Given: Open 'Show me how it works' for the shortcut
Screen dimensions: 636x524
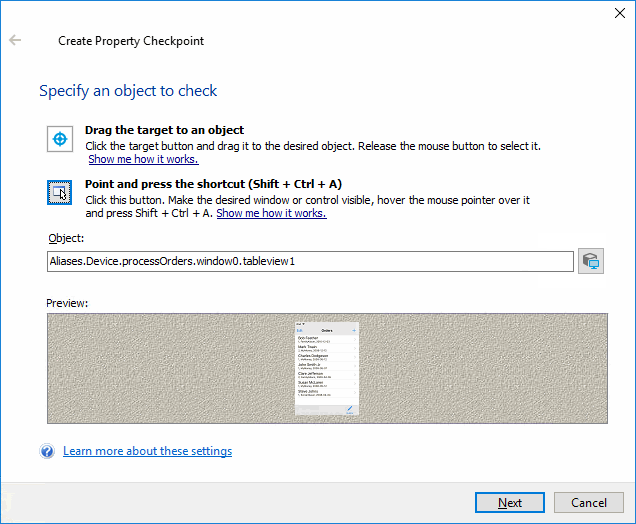Looking at the screenshot, I should point(271,213).
